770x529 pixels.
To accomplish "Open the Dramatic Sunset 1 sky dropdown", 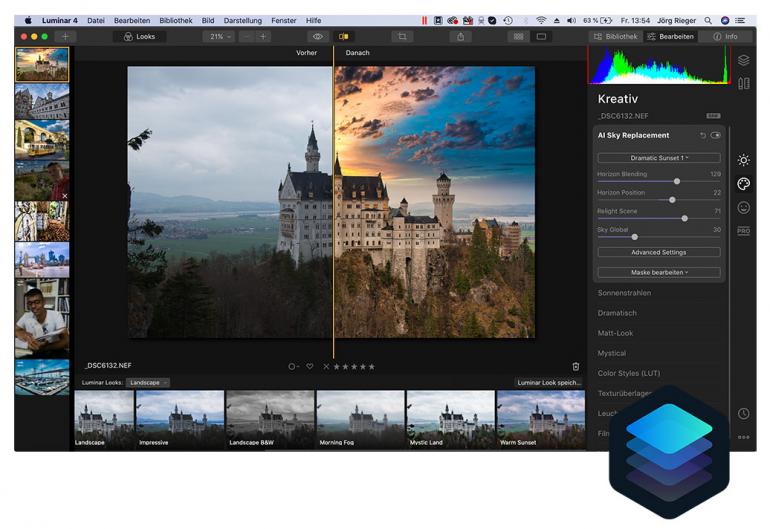I will 659,158.
